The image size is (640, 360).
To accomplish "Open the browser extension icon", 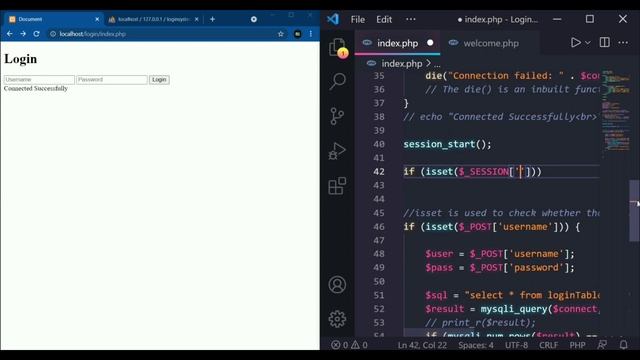I will [x=298, y=34].
